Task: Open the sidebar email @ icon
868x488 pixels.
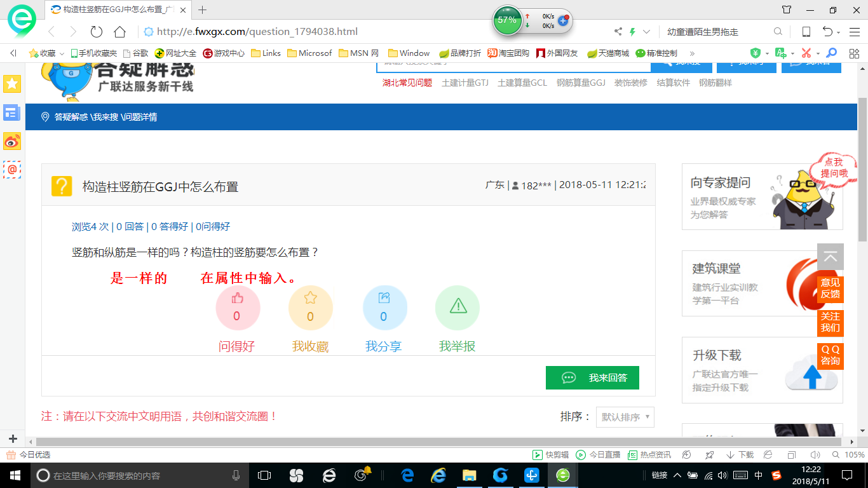Action: click(x=12, y=170)
